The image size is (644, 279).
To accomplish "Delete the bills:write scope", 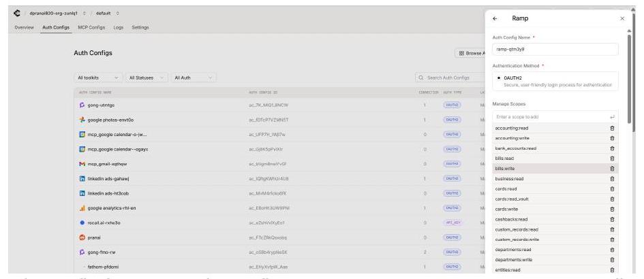I will tap(612, 169).
